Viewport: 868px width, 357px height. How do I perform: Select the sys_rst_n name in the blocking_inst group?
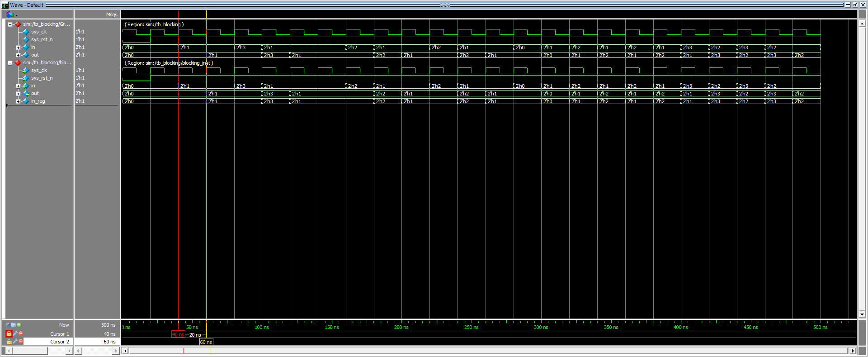[42, 78]
